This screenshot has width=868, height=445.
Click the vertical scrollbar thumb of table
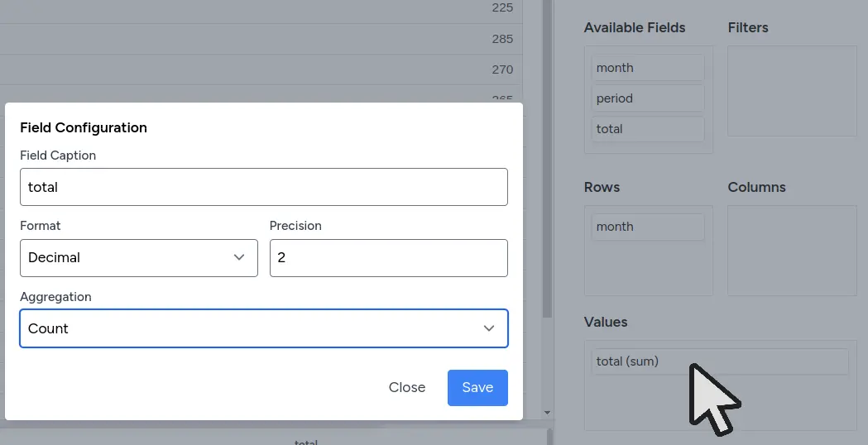point(547,159)
